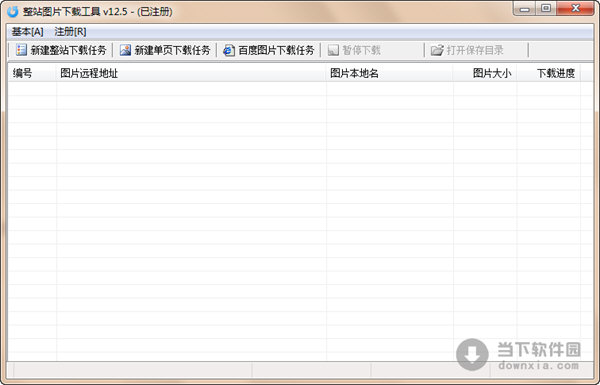Open the 基本[A] menu
Image resolution: width=600 pixels, height=385 pixels.
pyautogui.click(x=27, y=32)
